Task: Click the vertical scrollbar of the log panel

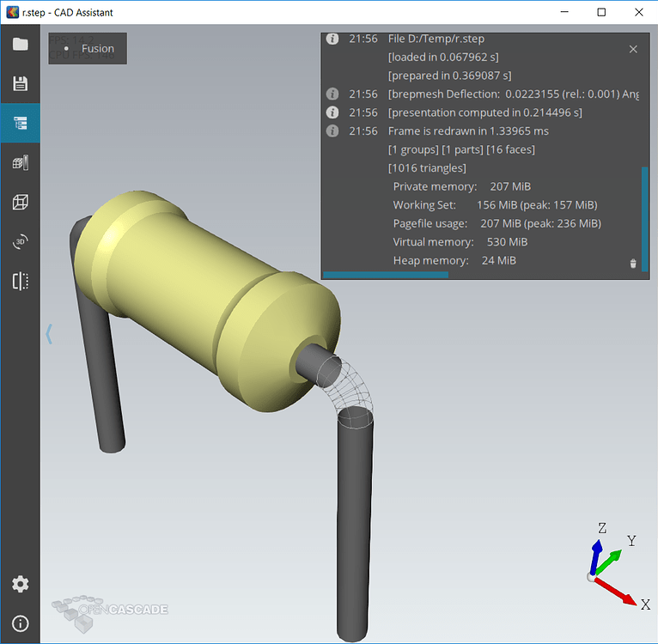Action: tap(644, 219)
